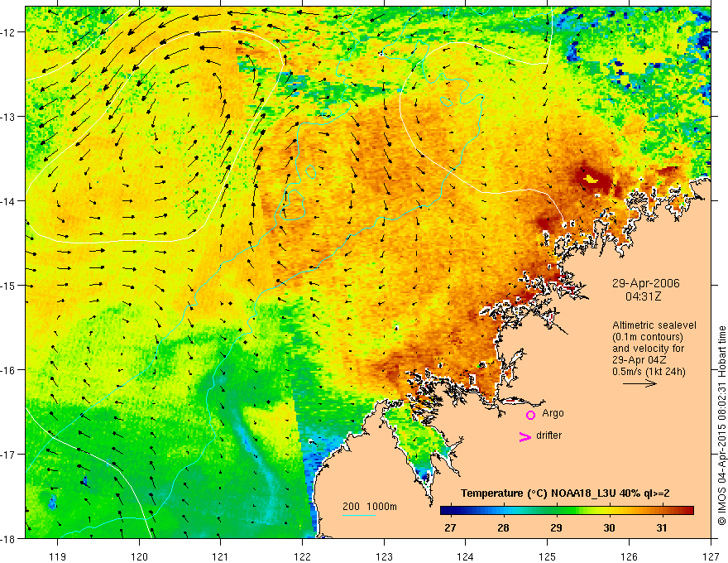Click longitude axis label '127'

[x=711, y=556]
